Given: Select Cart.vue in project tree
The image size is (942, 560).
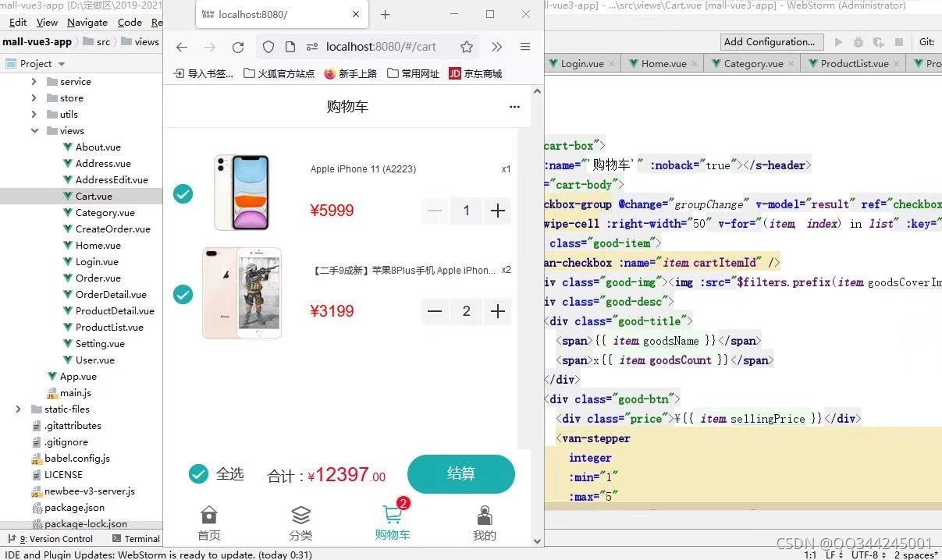Looking at the screenshot, I should [94, 196].
